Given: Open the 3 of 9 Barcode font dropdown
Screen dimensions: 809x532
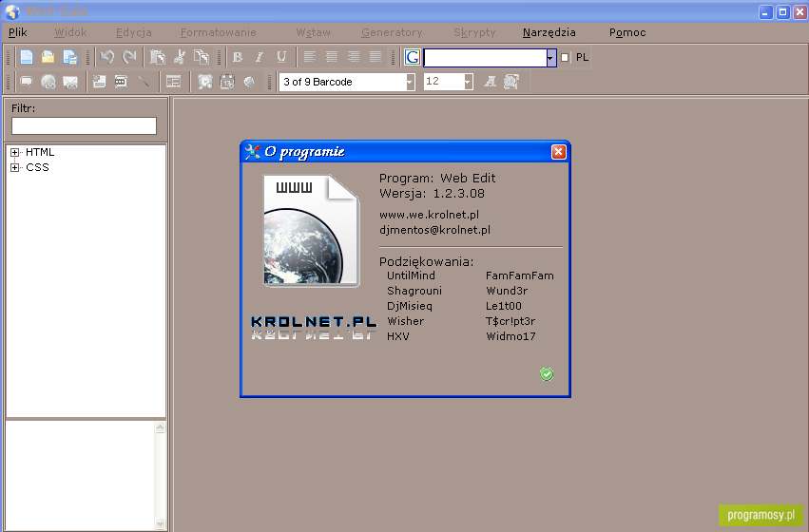Looking at the screenshot, I should pos(410,82).
